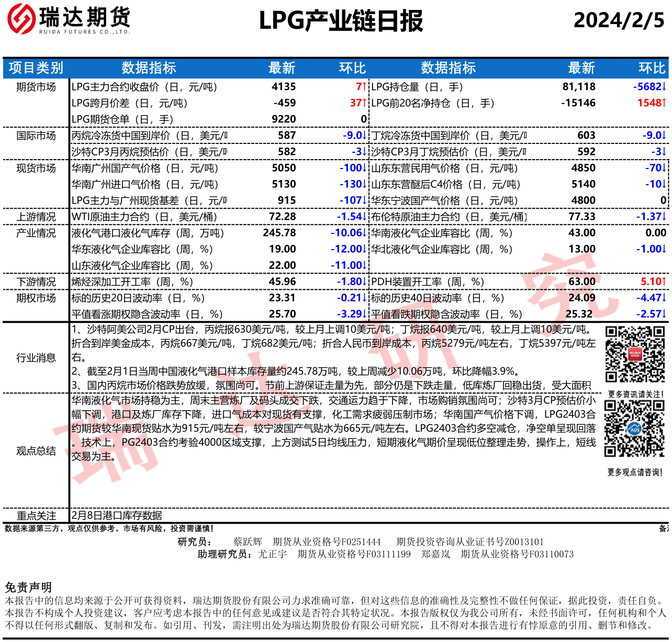Click the 更多资讯请关注! caption

pos(635,394)
